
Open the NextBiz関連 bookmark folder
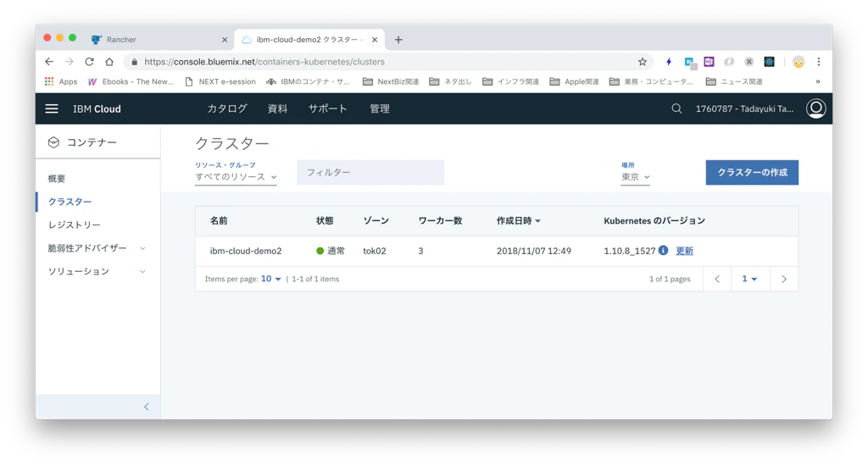pyautogui.click(x=391, y=81)
